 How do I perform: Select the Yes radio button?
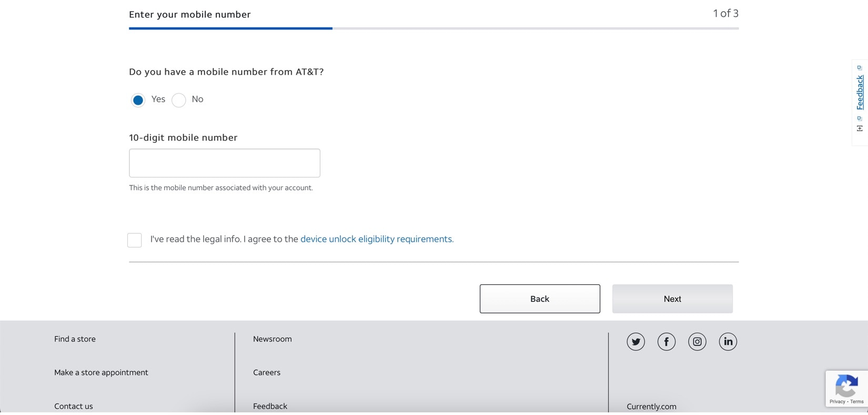coord(138,100)
